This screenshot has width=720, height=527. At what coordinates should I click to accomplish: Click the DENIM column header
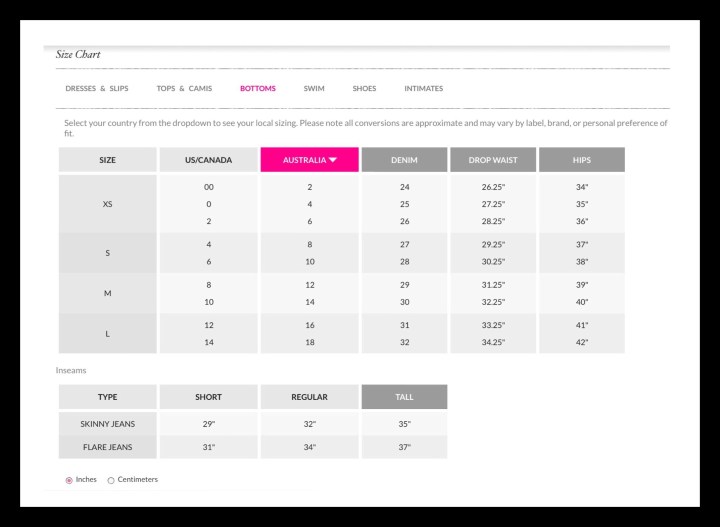[x=405, y=160]
